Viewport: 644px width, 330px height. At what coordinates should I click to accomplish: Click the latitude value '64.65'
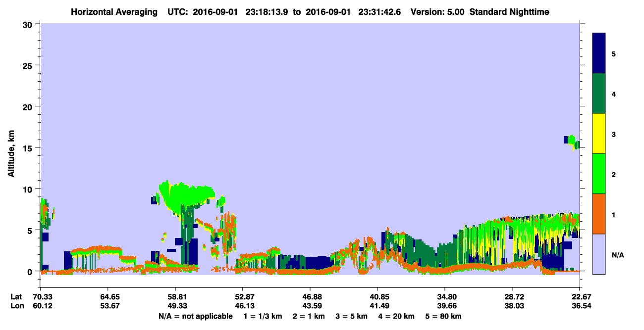[x=108, y=297]
